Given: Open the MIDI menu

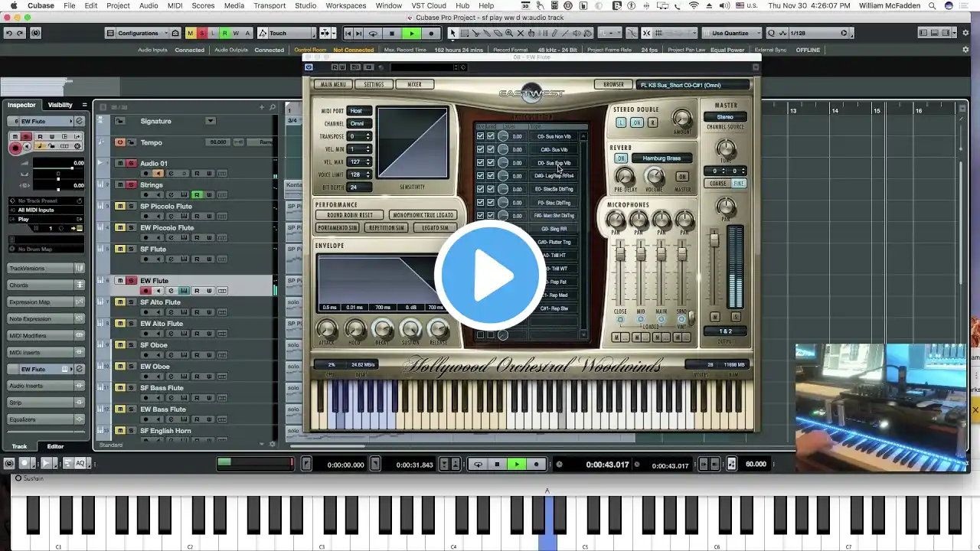Looking at the screenshot, I should click(175, 5).
